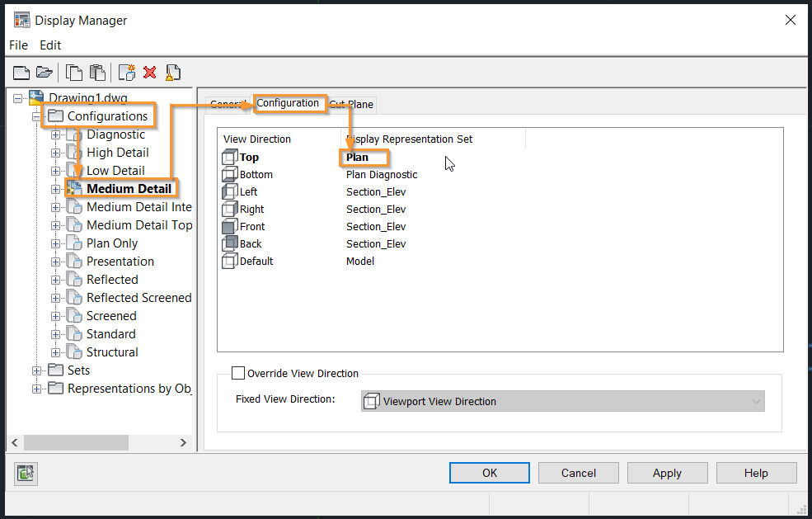This screenshot has height=519, width=812.
Task: Click the Purge broom icon in toolbar
Action: [172, 73]
